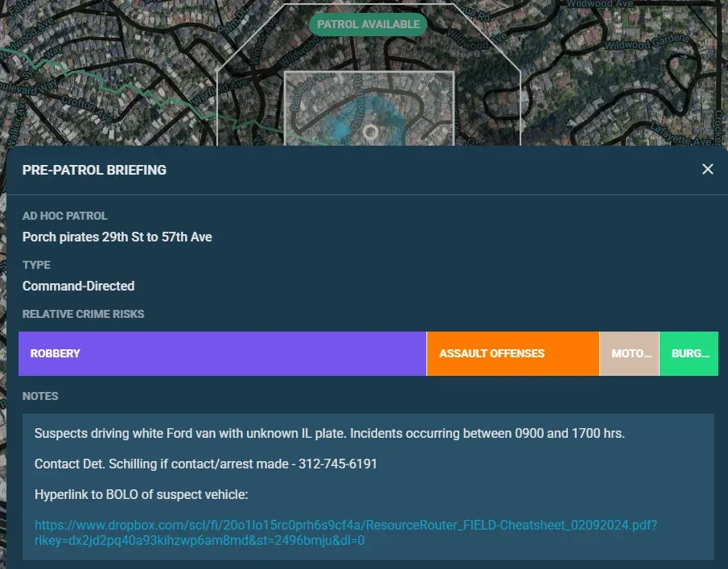This screenshot has width=728, height=569.
Task: Click the Command-Directed type value
Action: coord(79,287)
